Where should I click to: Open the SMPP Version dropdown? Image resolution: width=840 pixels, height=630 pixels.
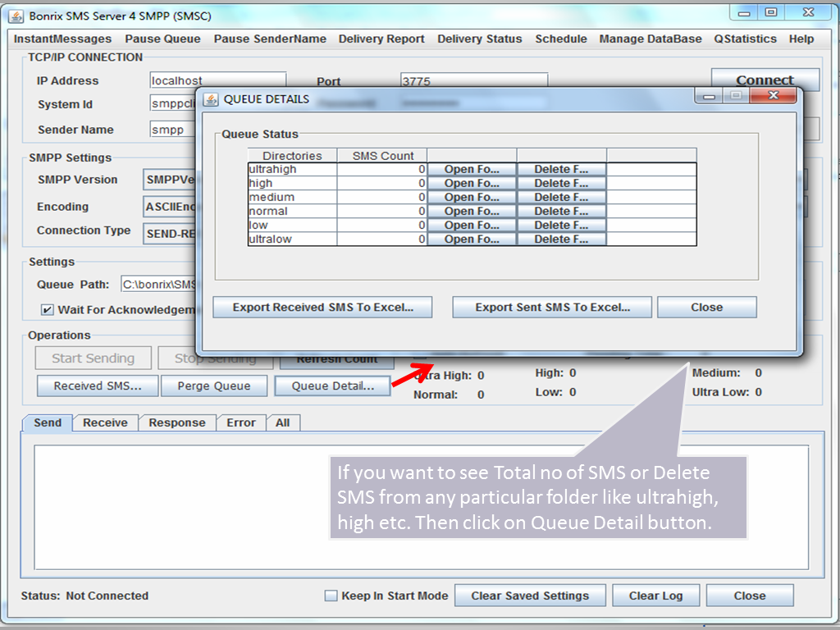tap(169, 180)
